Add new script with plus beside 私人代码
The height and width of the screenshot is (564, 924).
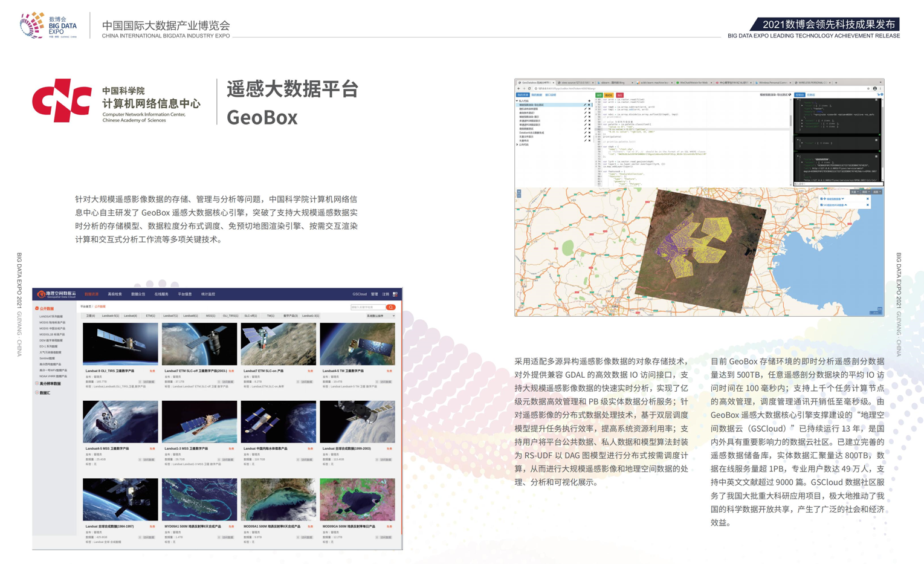click(x=589, y=101)
